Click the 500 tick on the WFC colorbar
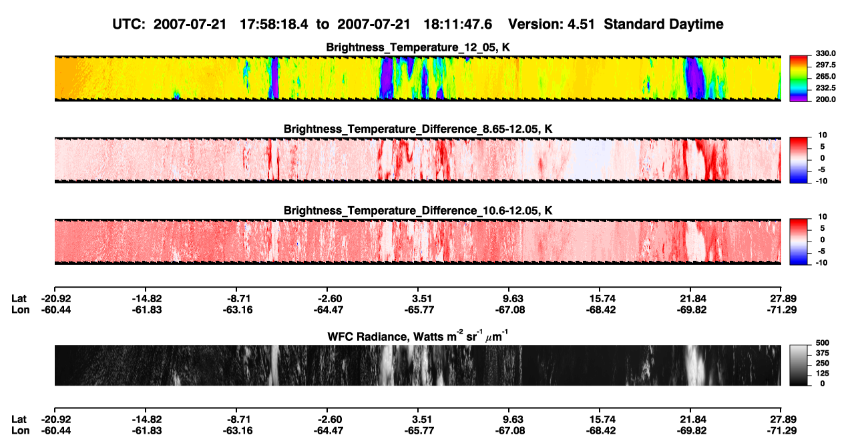 point(822,343)
